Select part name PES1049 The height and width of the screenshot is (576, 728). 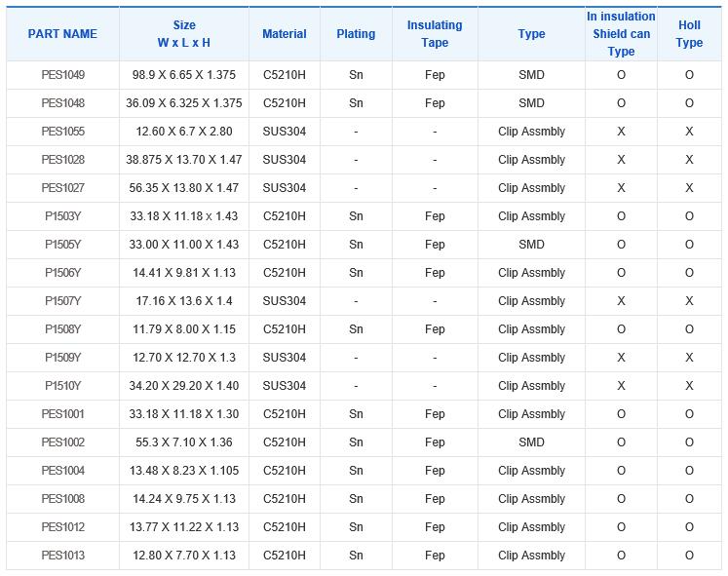tap(62, 75)
